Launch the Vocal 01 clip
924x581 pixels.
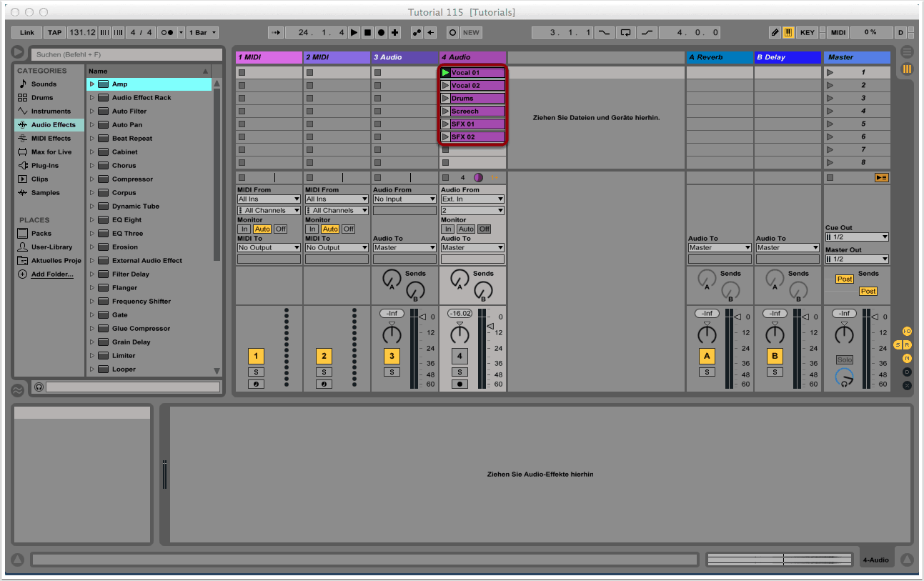pos(446,73)
